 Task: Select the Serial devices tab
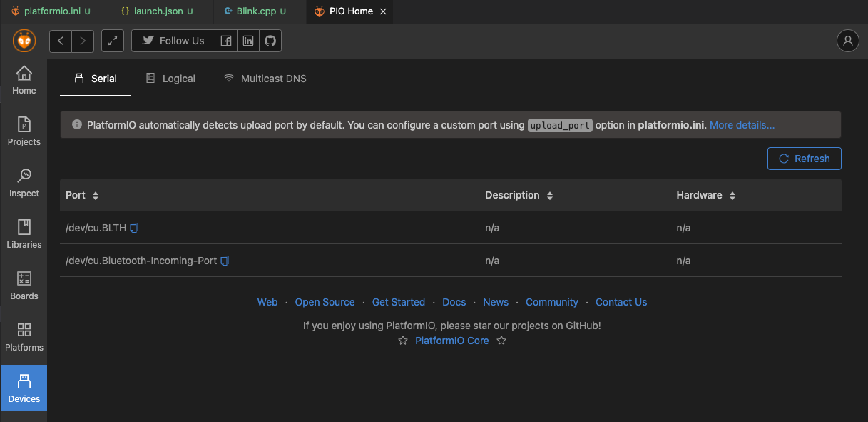[x=96, y=79]
